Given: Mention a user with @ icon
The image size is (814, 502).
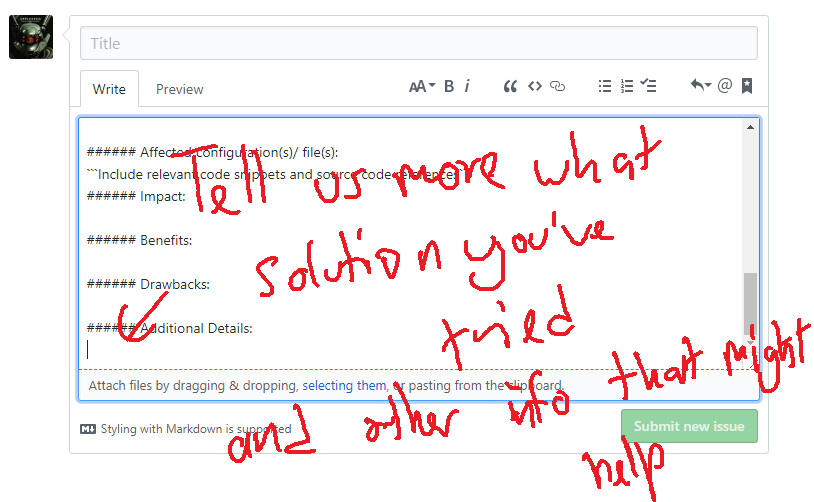Looking at the screenshot, I should [x=725, y=85].
